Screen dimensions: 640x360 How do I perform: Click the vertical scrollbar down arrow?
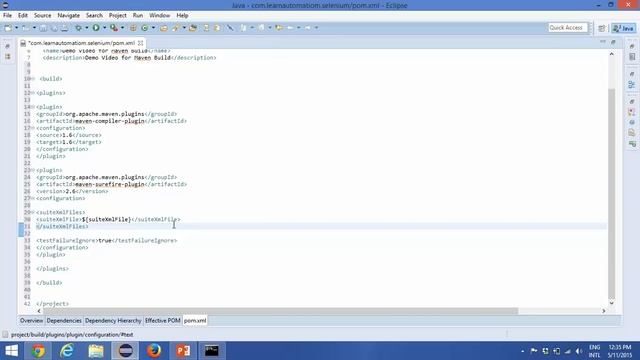pos(611,303)
